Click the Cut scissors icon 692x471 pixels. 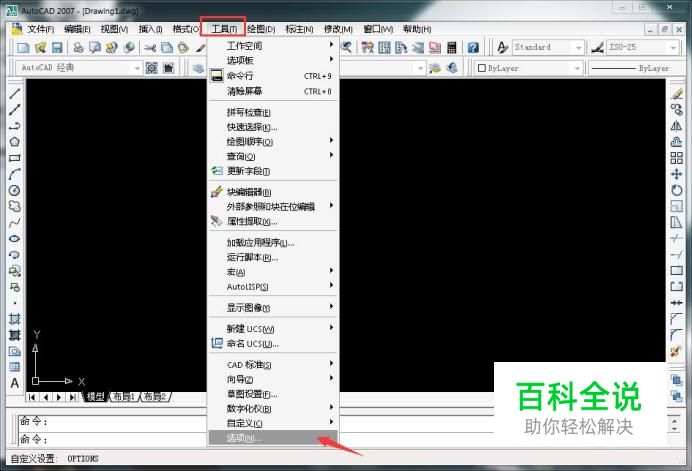click(x=150, y=47)
